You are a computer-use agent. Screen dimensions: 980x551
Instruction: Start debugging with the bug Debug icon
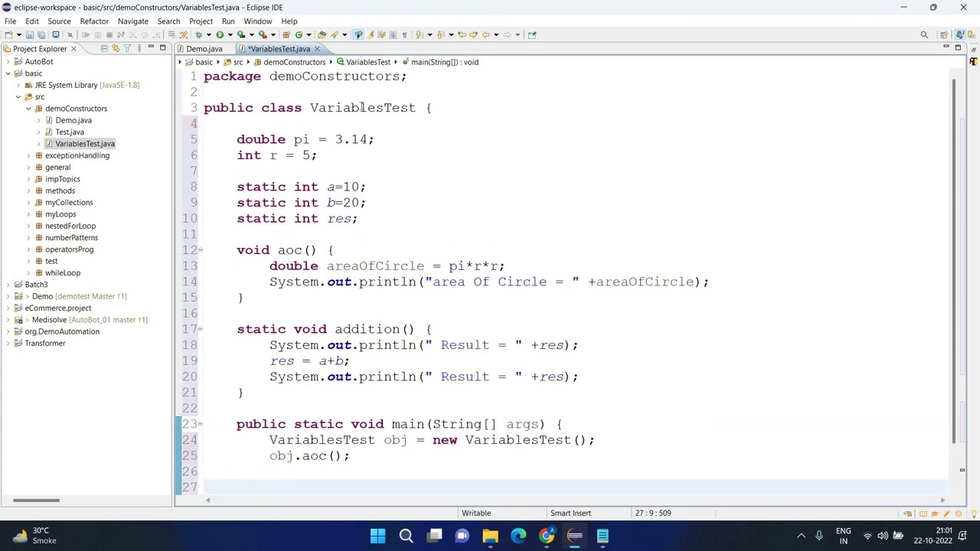tap(198, 34)
